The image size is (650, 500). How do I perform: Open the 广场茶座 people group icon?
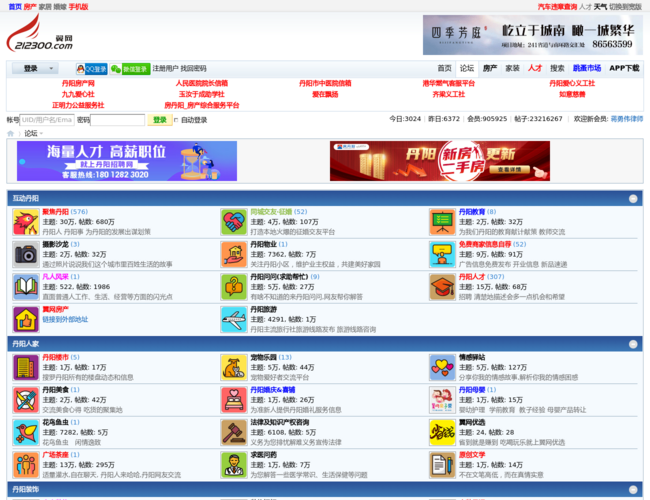click(26, 465)
